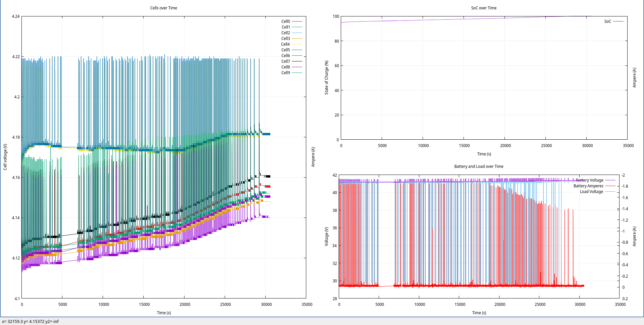Toggle the Battery Amperes legend entry
The image size is (644, 325).
[x=594, y=186]
